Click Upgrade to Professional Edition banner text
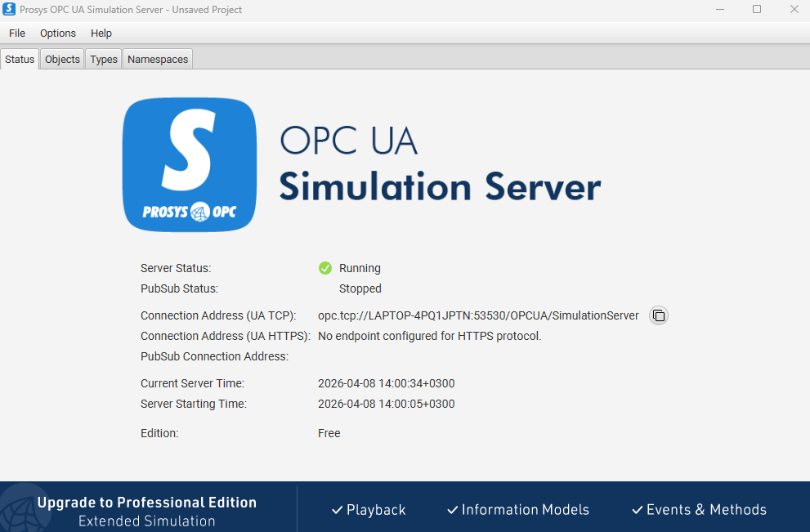810x532 pixels. coord(146,502)
